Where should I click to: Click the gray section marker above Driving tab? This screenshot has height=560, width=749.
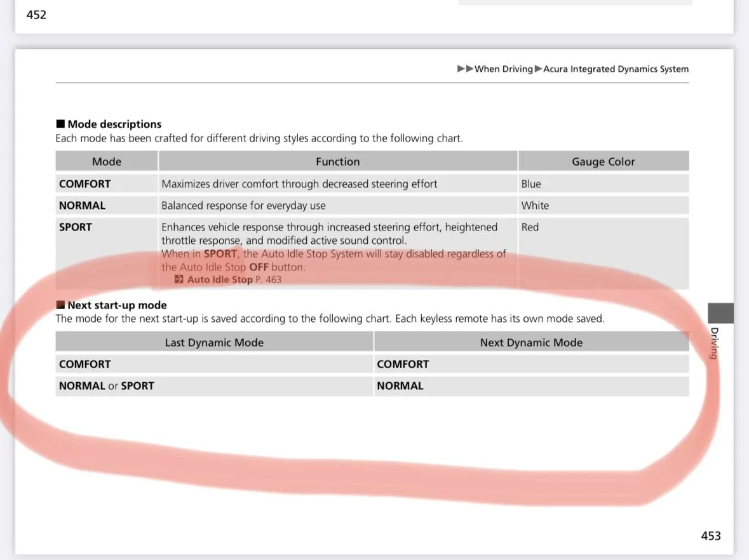(720, 312)
